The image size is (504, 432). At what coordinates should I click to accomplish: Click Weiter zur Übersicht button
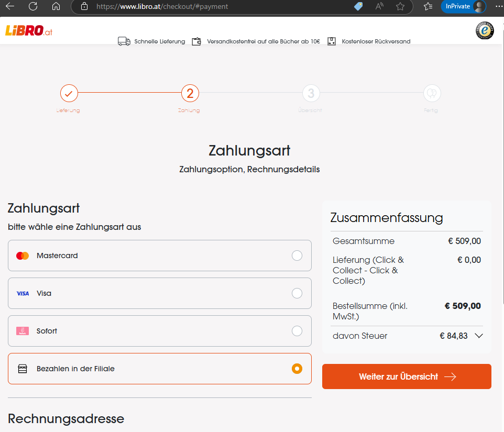pyautogui.click(x=407, y=376)
